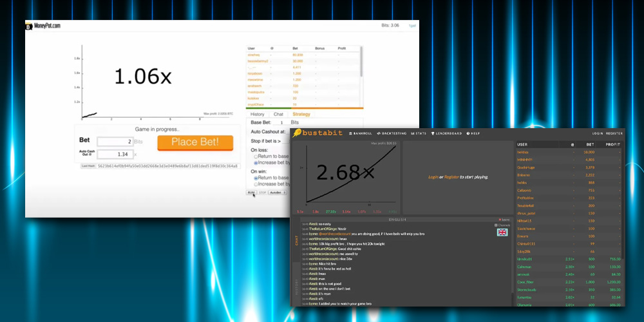This screenshot has width=644, height=322.
Task: Click the Bet column header in MoneyPot
Action: pos(295,48)
